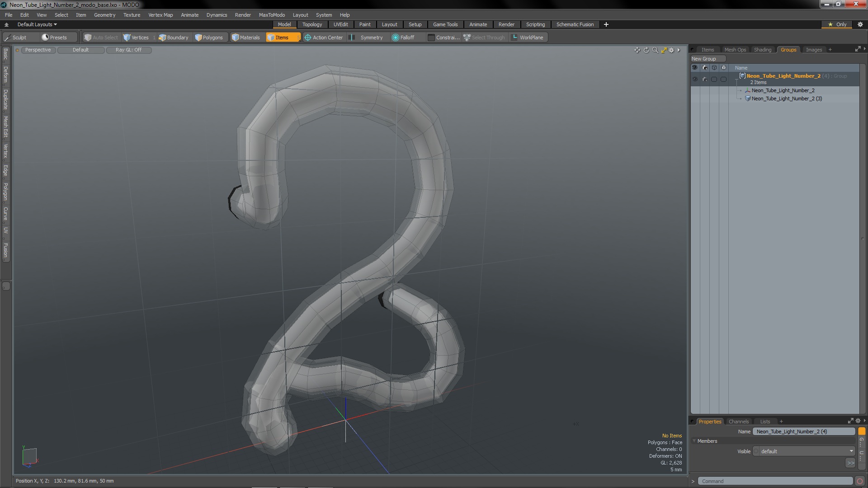Click the viewport rotate icon

(646, 50)
